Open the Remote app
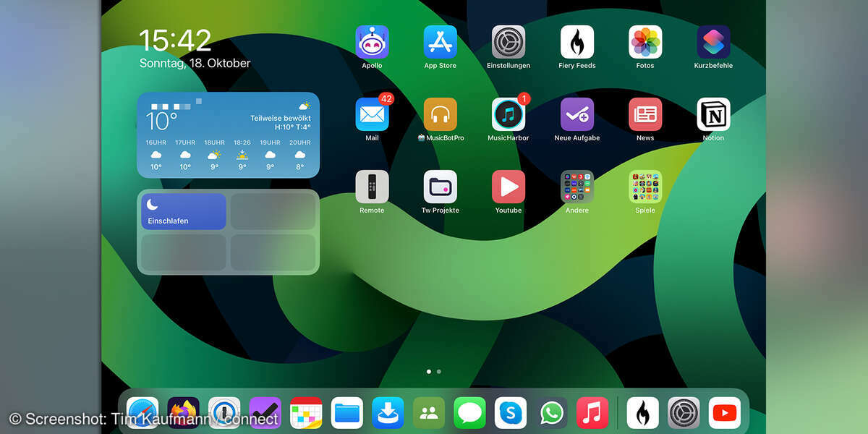 [x=372, y=187]
